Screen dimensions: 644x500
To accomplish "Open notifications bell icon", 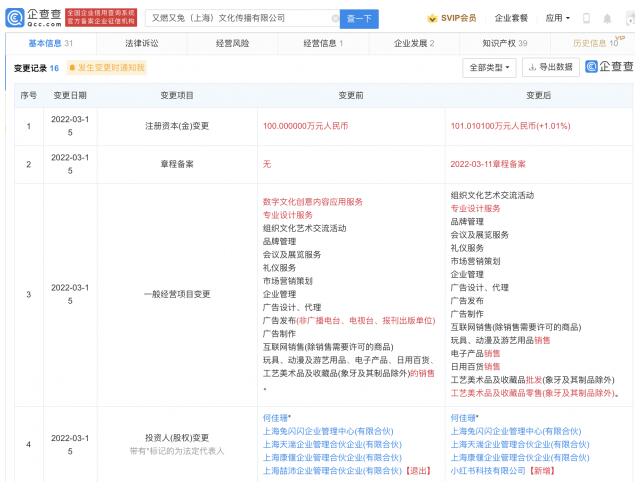I will [x=607, y=18].
